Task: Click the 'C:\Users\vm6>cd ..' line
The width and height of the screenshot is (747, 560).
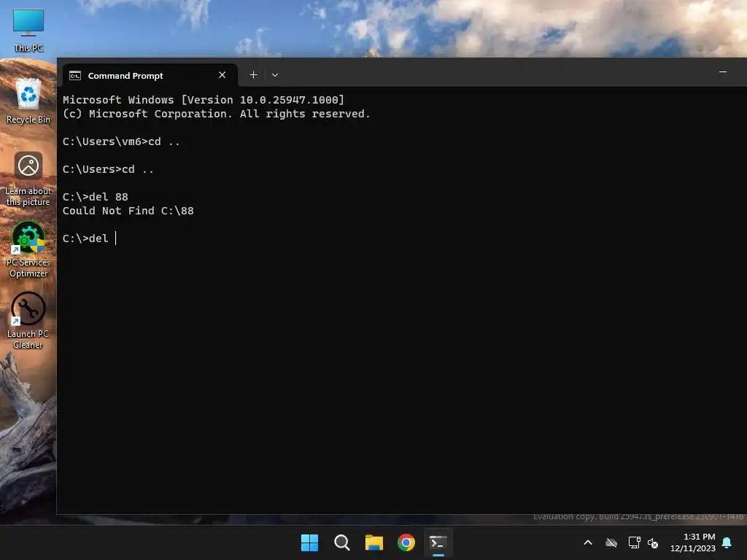Action: [122, 141]
